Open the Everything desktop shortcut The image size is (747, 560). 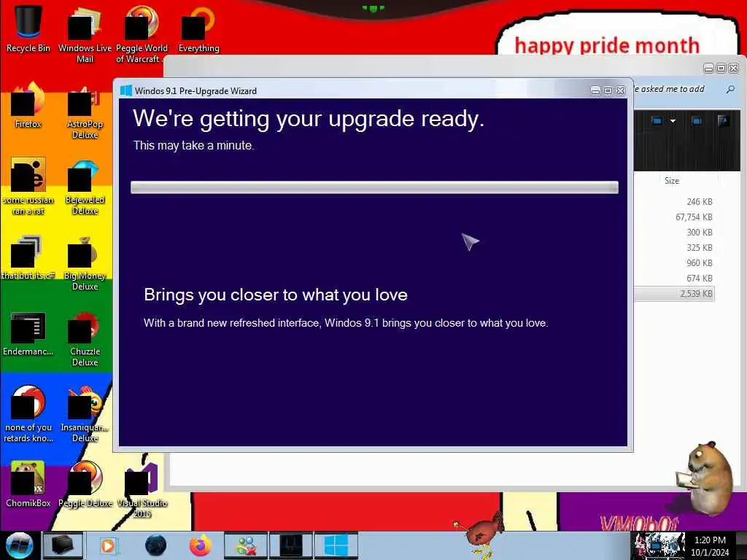(198, 28)
